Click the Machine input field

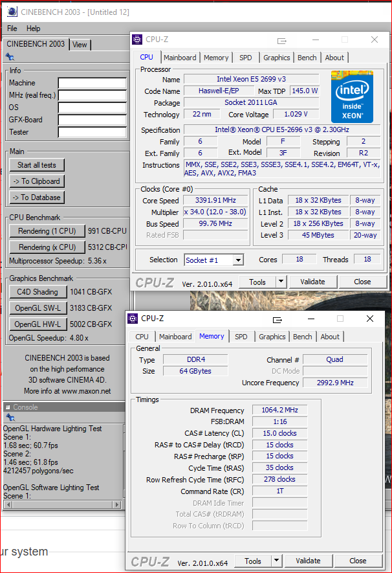pos(93,83)
